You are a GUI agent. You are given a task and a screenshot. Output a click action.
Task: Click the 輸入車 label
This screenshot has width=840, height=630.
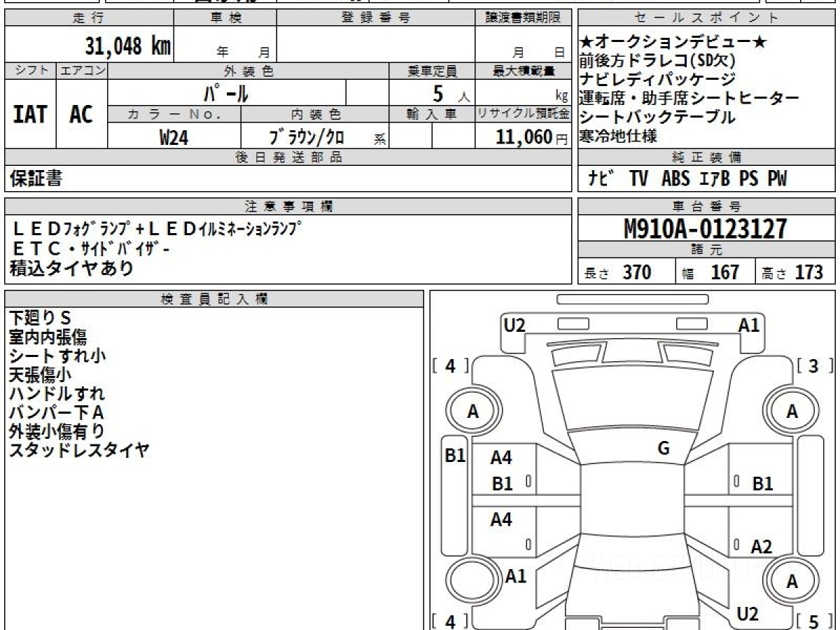(x=432, y=113)
